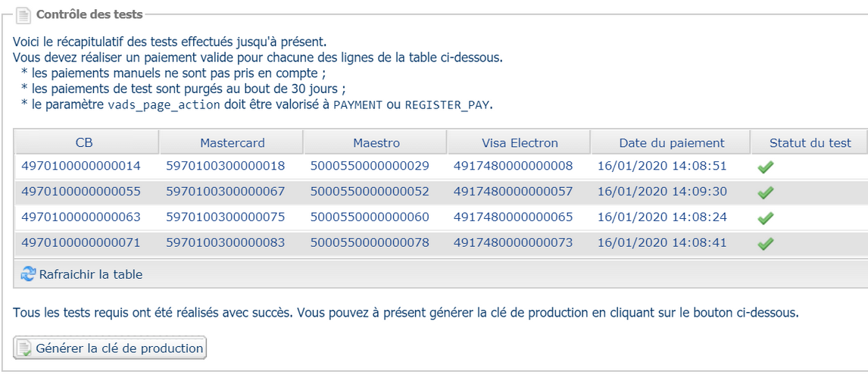The image size is (868, 381).
Task: Click the green checkmark for payment 14:09:30
Action: point(765,192)
